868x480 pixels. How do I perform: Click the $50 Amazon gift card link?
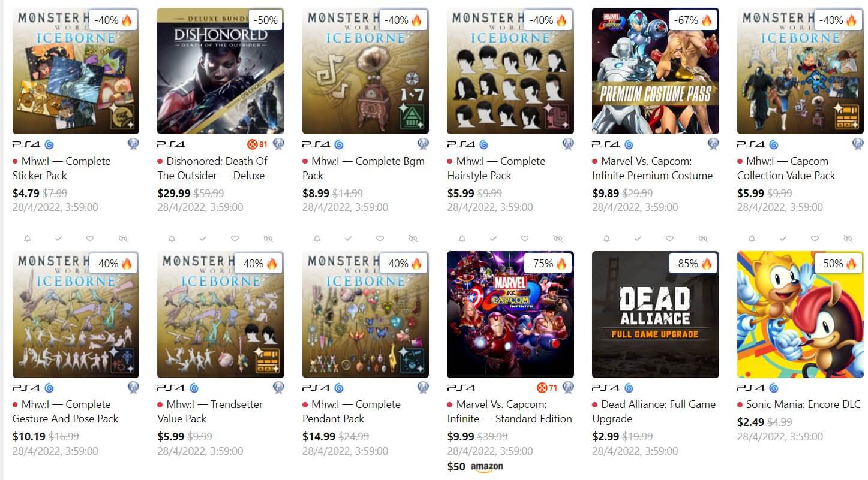(475, 467)
